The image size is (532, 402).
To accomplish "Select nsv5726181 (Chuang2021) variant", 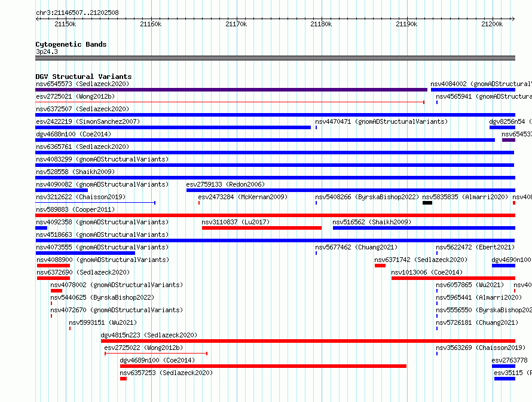I will [x=477, y=322].
